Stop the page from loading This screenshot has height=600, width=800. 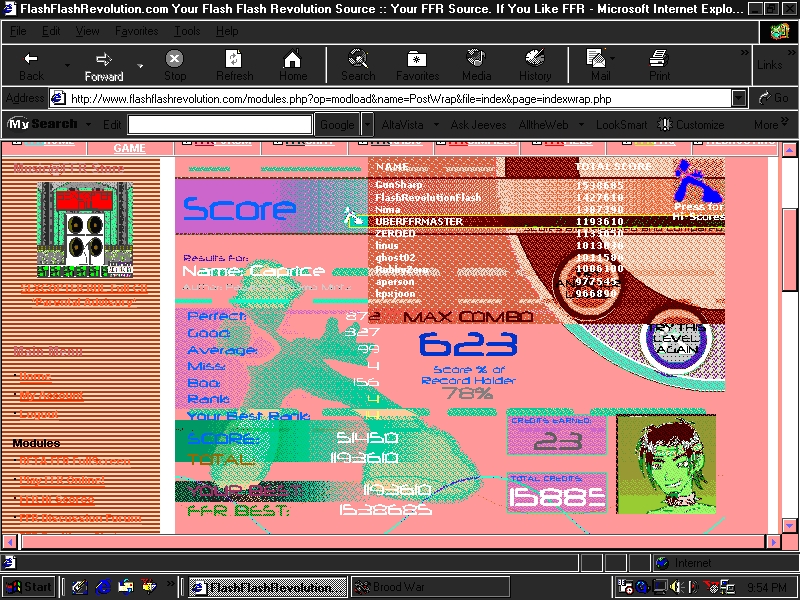174,66
